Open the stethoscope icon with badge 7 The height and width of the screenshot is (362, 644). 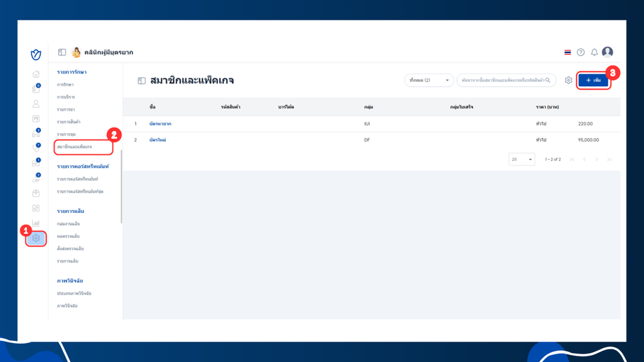(x=36, y=148)
